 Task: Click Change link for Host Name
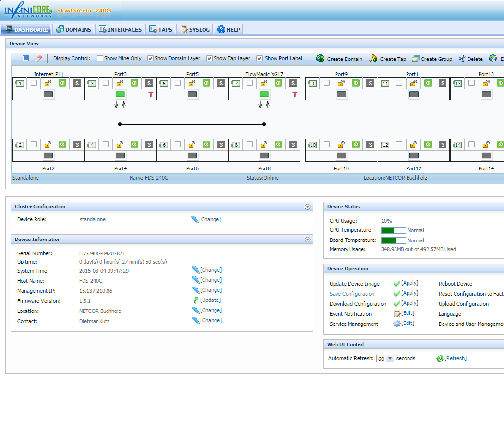[x=211, y=280]
